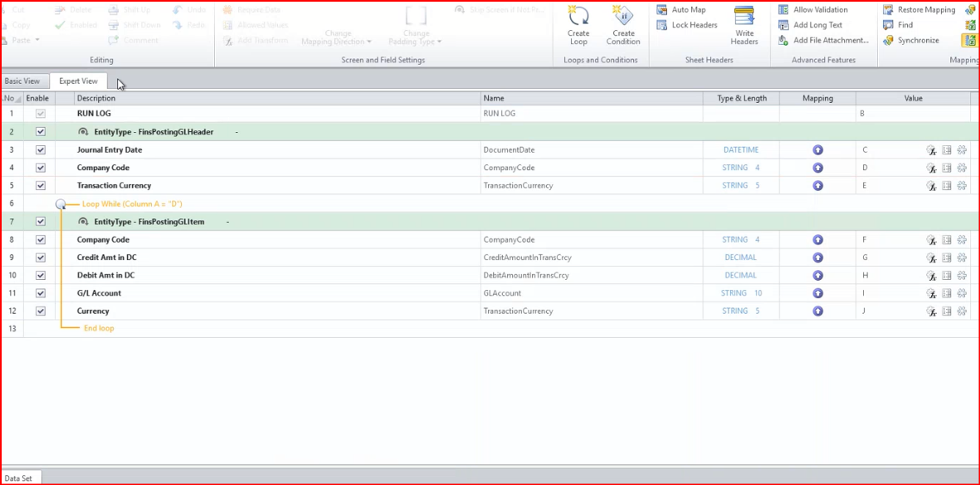
Task: Toggle Enable checkbox for Debit Amt in DC
Action: coord(41,276)
